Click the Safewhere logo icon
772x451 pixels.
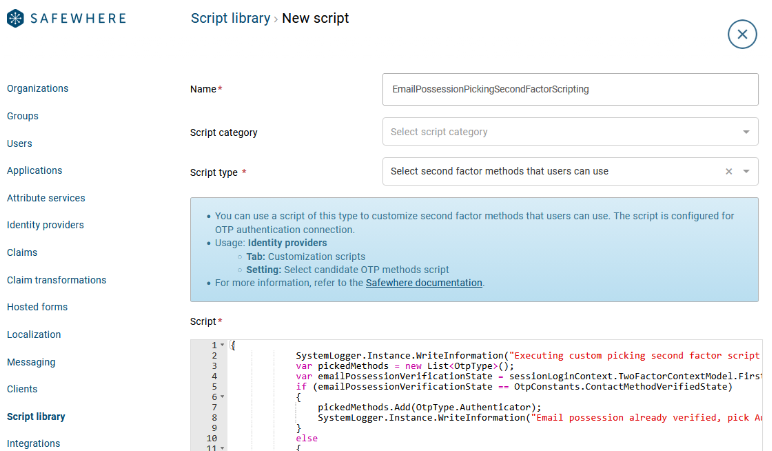coord(15,18)
